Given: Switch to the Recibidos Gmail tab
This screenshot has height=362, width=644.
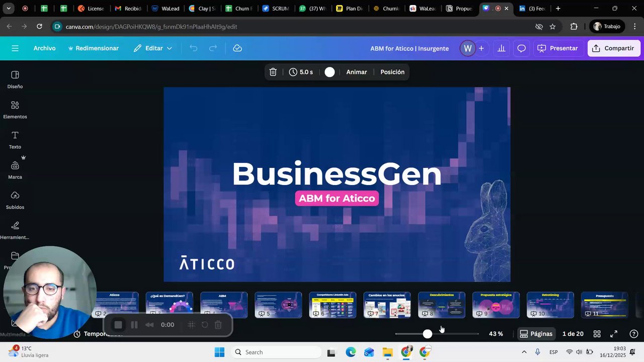Looking at the screenshot, I should [x=128, y=9].
